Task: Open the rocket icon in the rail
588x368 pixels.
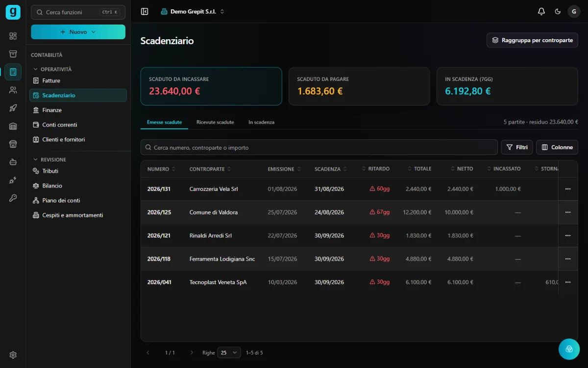Action: (x=13, y=108)
